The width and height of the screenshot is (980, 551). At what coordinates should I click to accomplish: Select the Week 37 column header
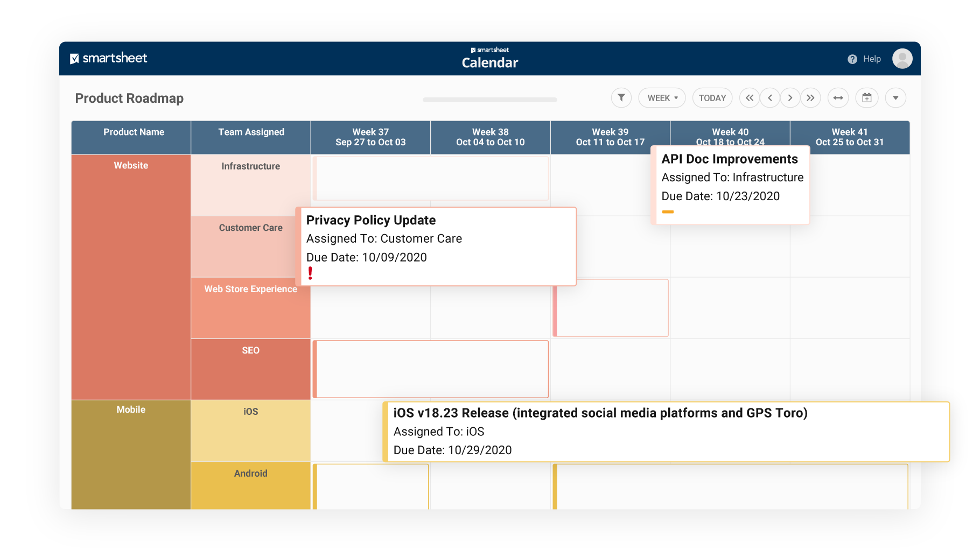[x=370, y=137]
